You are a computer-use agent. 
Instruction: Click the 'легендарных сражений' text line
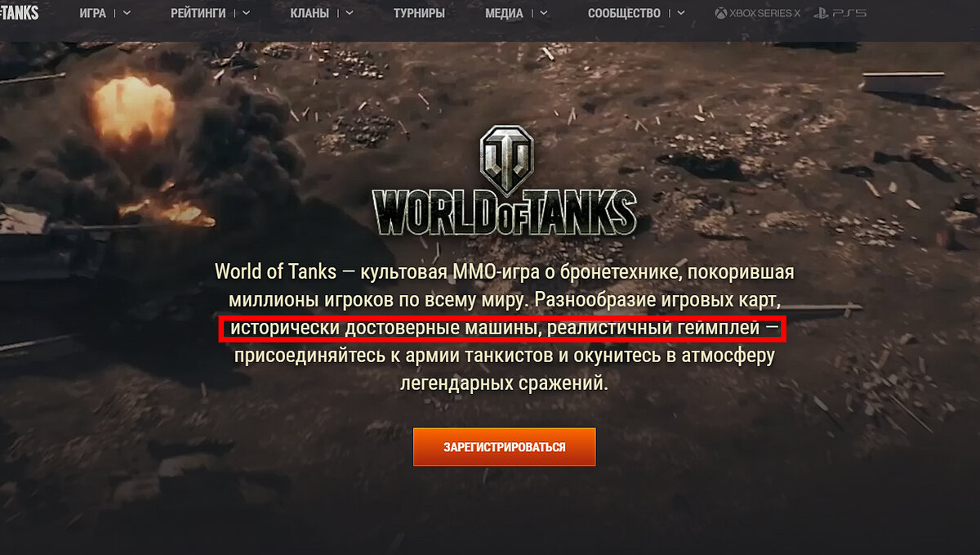pyautogui.click(x=504, y=383)
